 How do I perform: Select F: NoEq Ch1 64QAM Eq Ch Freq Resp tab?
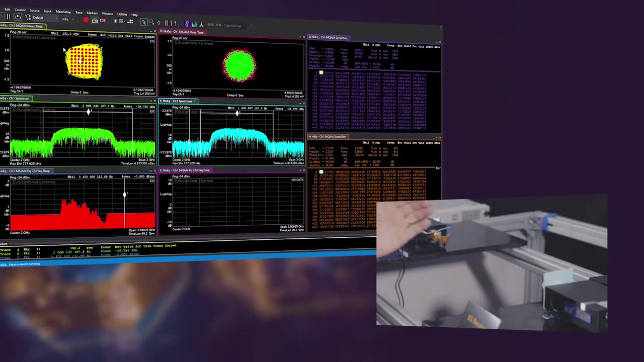[186, 170]
